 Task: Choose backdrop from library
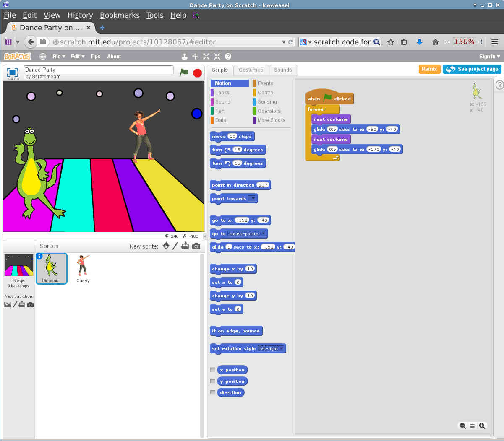(x=8, y=304)
